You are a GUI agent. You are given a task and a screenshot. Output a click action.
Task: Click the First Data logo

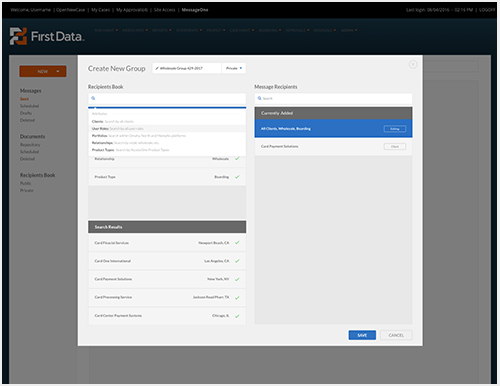coord(47,36)
